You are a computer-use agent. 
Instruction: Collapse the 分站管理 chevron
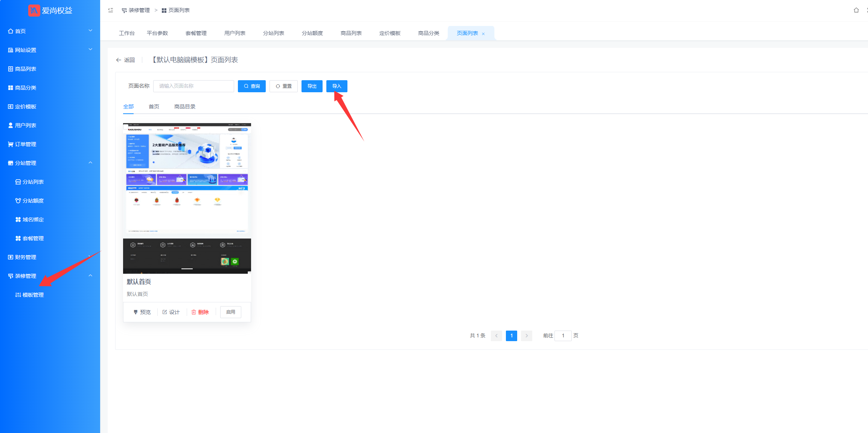(90, 162)
